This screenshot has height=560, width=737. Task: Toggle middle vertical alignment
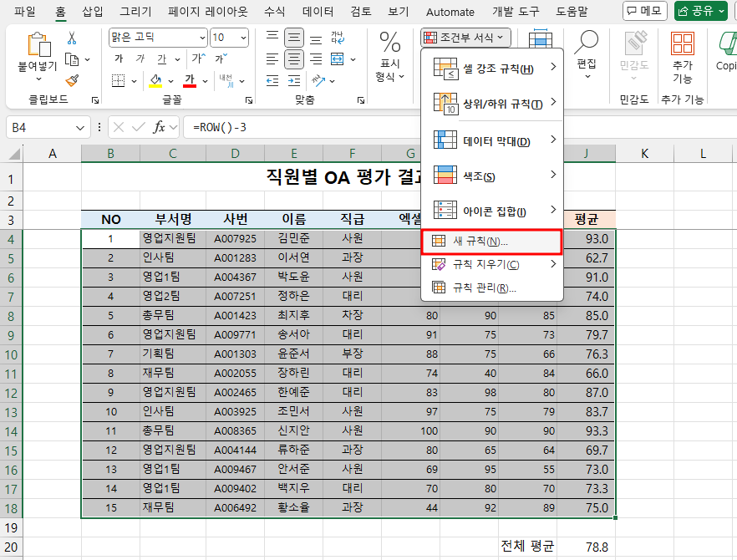pos(294,38)
